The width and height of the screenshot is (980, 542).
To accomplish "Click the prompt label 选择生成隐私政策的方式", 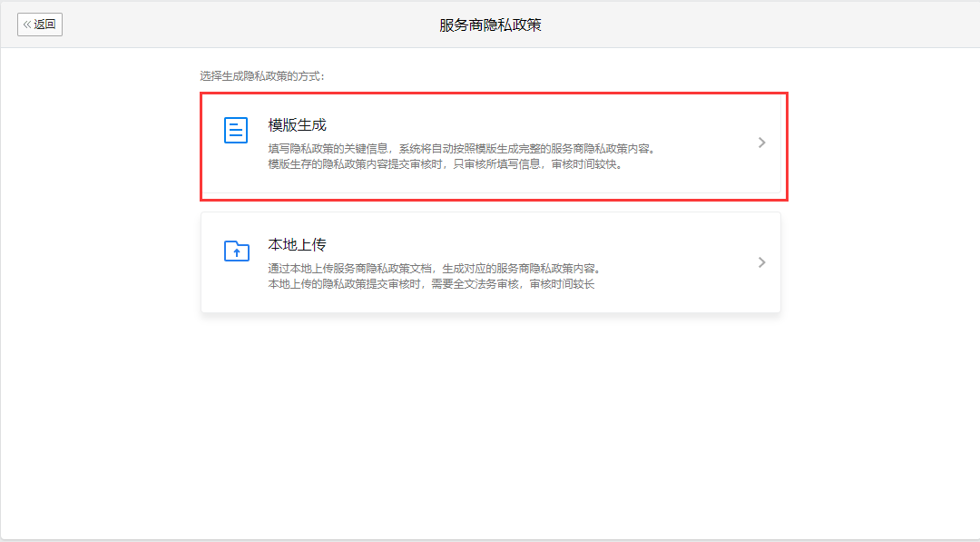I will [262, 76].
